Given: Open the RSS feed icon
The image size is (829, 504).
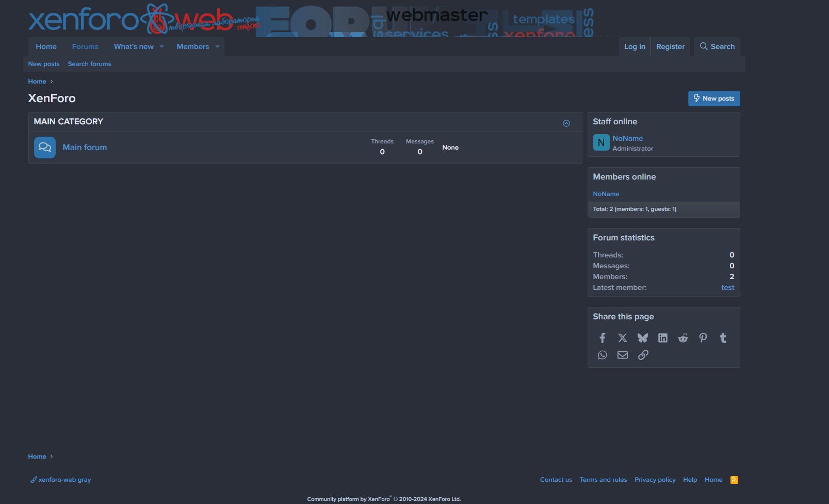Looking at the screenshot, I should click(734, 480).
